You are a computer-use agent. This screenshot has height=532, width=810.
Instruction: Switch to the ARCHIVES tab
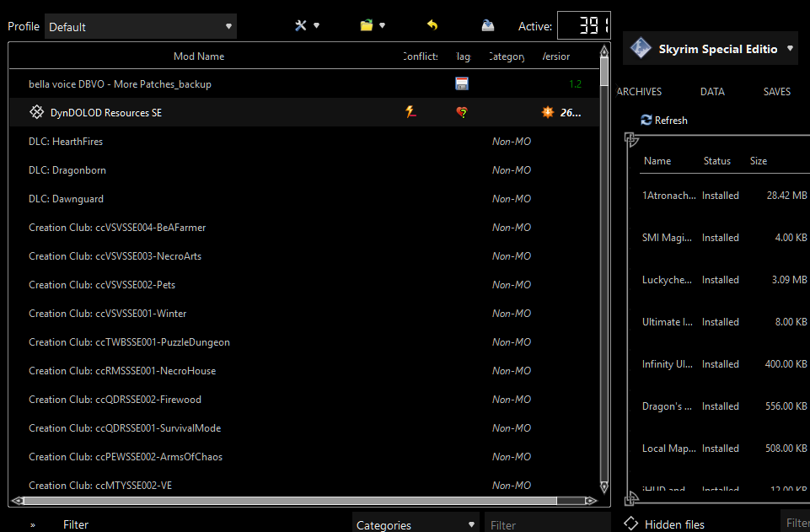click(x=639, y=91)
